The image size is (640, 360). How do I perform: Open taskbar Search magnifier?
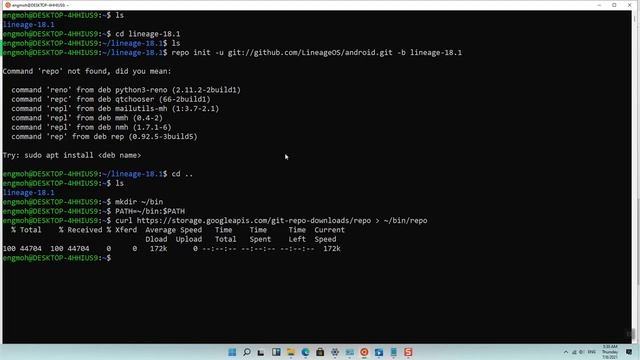pos(247,352)
